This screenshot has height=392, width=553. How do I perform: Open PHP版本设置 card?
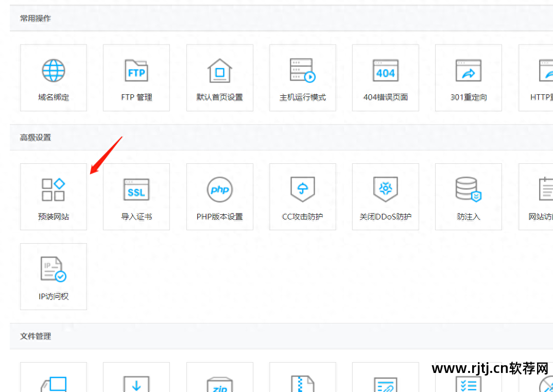point(219,197)
